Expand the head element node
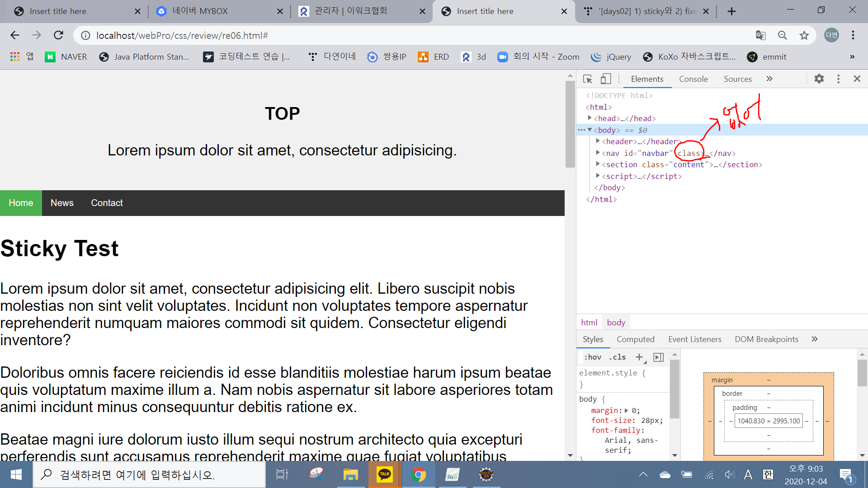 coord(590,118)
